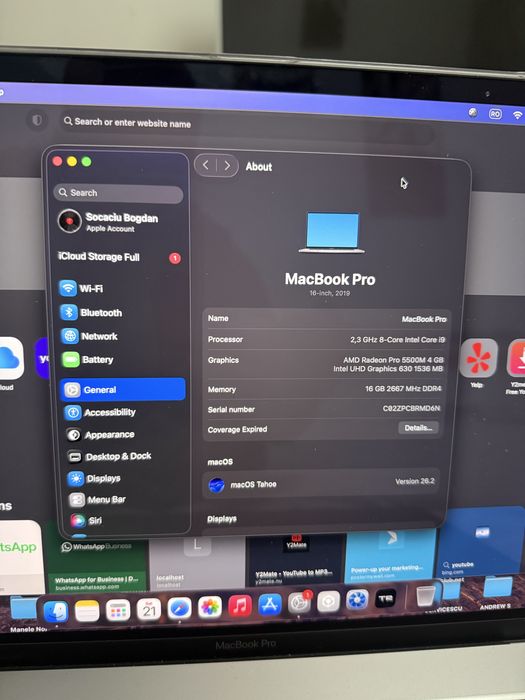
Task: Open Photos from the Dock
Action: click(x=210, y=608)
